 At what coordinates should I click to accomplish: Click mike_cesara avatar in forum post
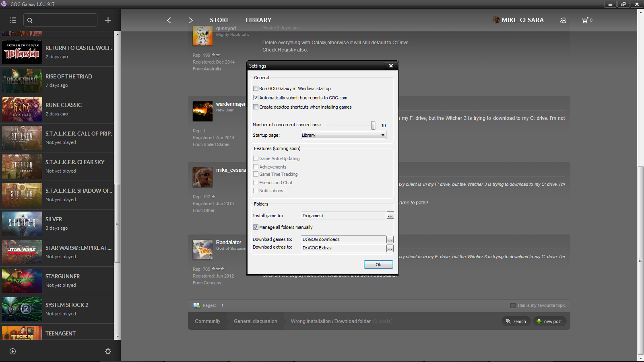(202, 177)
